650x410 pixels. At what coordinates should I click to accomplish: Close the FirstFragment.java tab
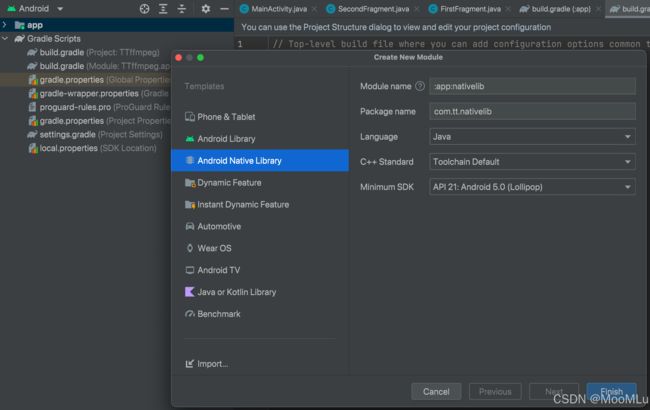[x=508, y=9]
